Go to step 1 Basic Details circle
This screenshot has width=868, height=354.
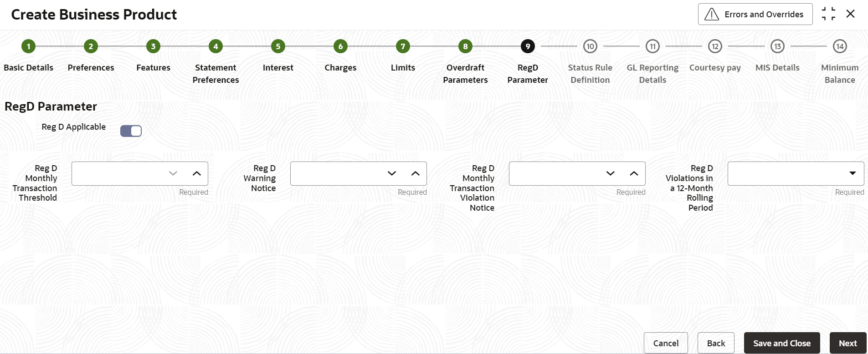coord(28,46)
